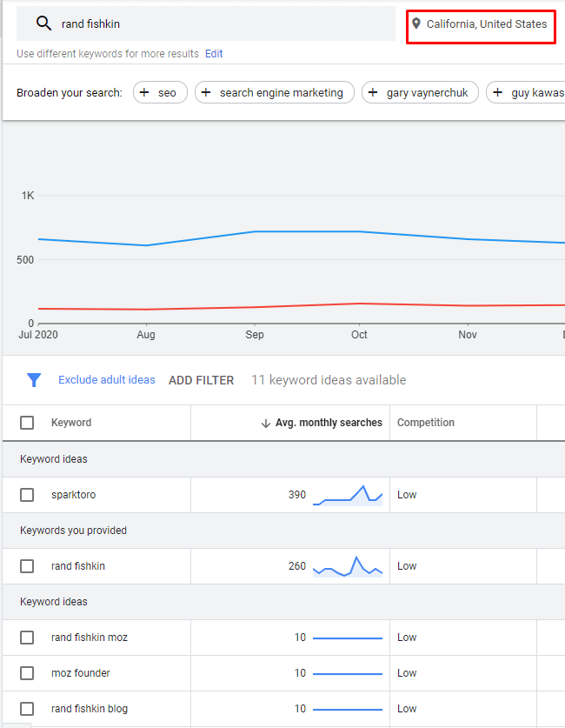The width and height of the screenshot is (565, 728).
Task: Open California, United States location selector
Action: tap(481, 27)
